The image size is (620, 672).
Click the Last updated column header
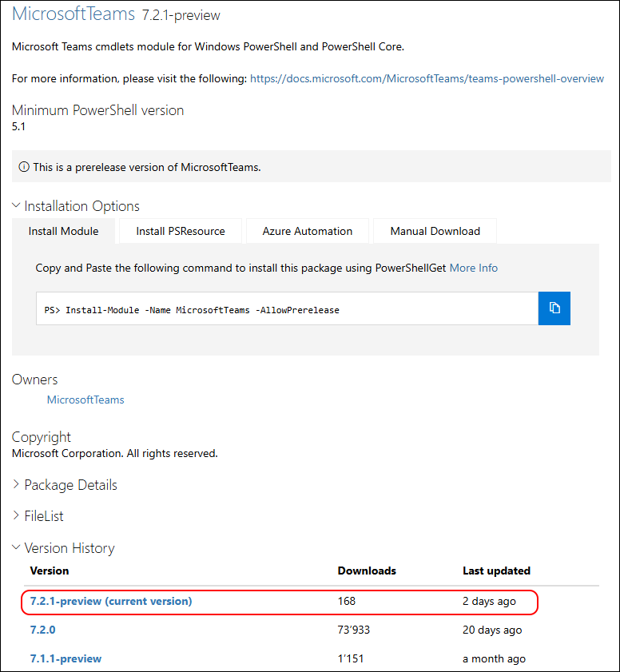497,571
